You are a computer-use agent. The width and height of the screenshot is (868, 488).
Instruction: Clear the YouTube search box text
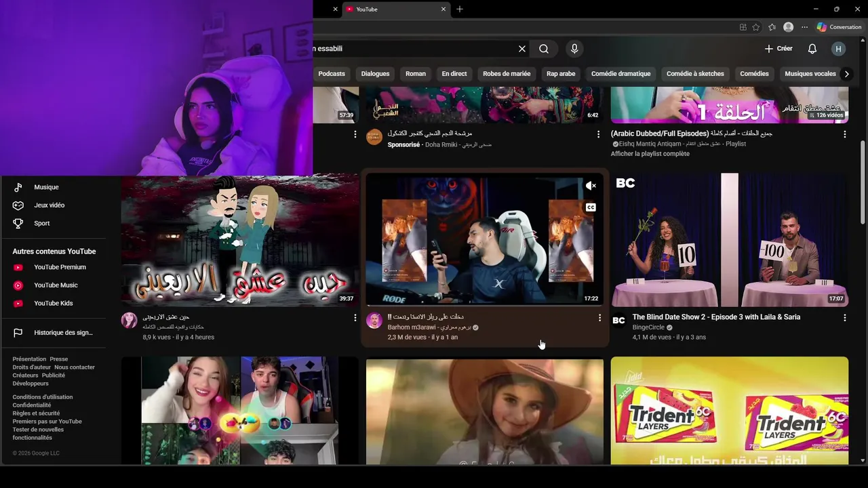pos(522,49)
